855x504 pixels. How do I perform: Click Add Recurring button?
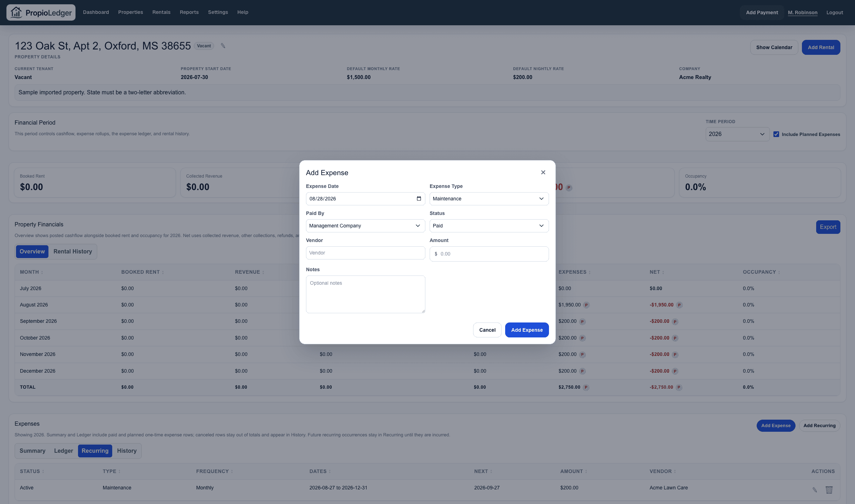click(819, 426)
